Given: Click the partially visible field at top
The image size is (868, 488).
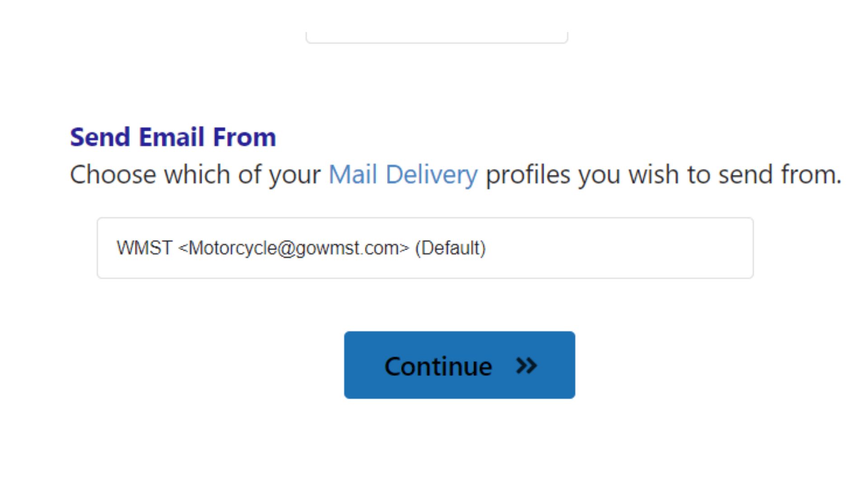Looking at the screenshot, I should tap(437, 37).
